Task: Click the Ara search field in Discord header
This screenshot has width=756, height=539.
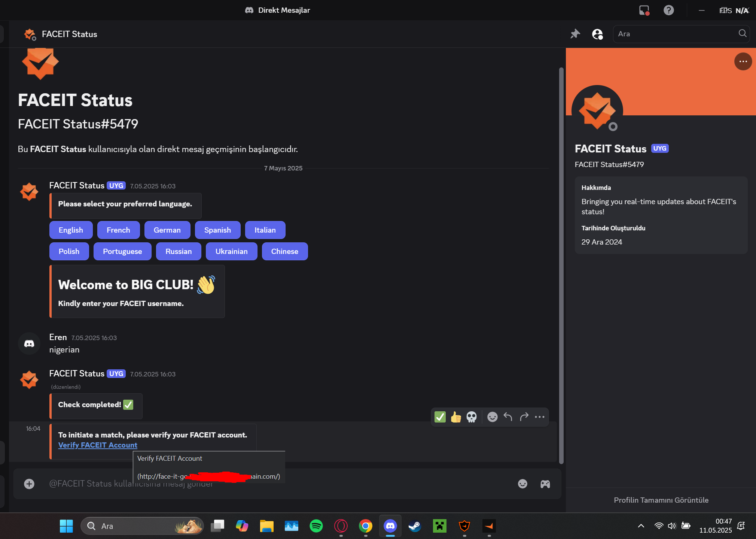Action: click(681, 34)
